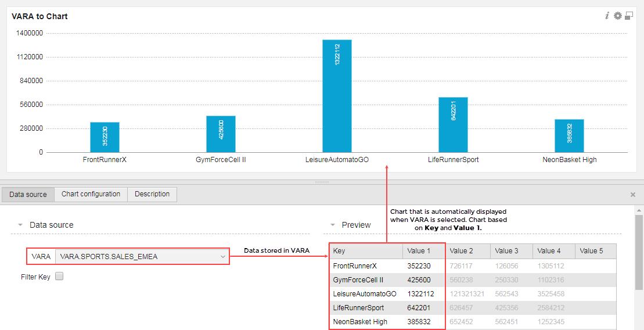Select the LifeRunnerSport table row key

pyautogui.click(x=358, y=308)
